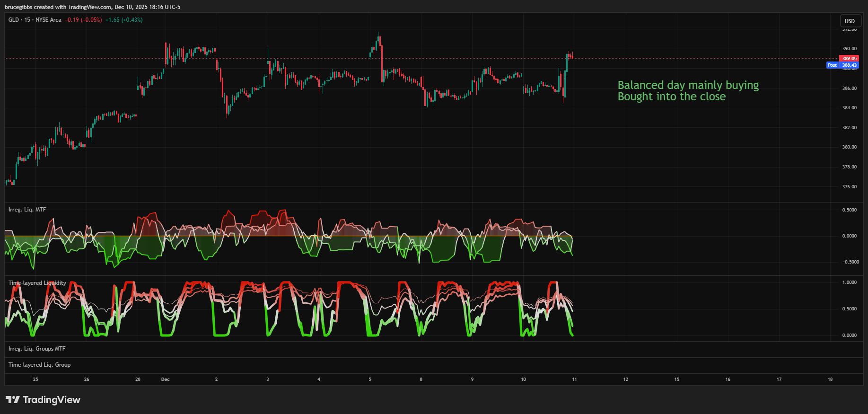Select the Time-layered Liquidity indicator label

[x=37, y=283]
